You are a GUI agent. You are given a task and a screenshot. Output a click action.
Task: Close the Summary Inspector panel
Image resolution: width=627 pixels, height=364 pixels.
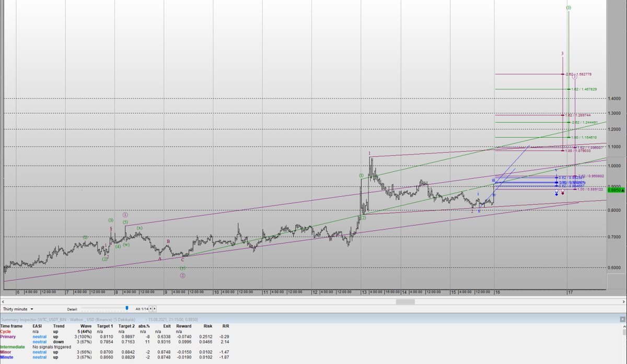point(623,318)
